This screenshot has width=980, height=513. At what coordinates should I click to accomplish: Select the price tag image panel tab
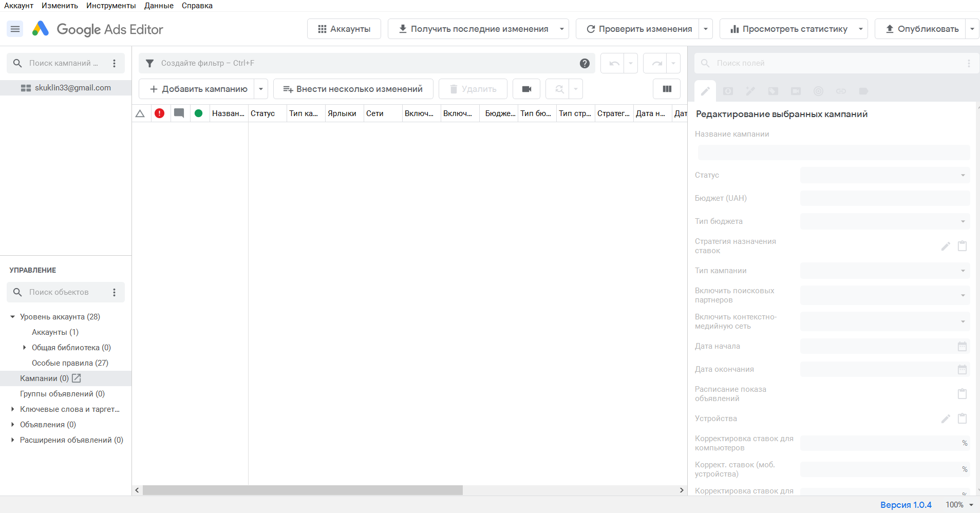(773, 91)
